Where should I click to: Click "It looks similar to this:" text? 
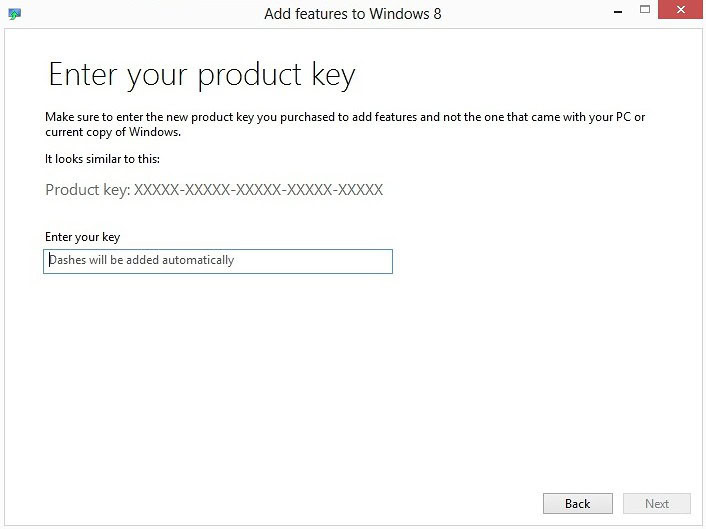click(x=102, y=159)
